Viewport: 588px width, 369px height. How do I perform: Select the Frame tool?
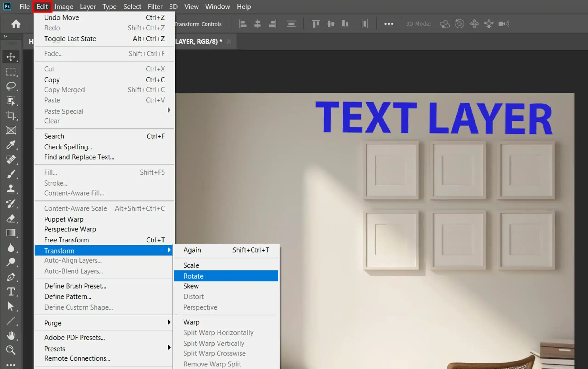click(x=11, y=130)
